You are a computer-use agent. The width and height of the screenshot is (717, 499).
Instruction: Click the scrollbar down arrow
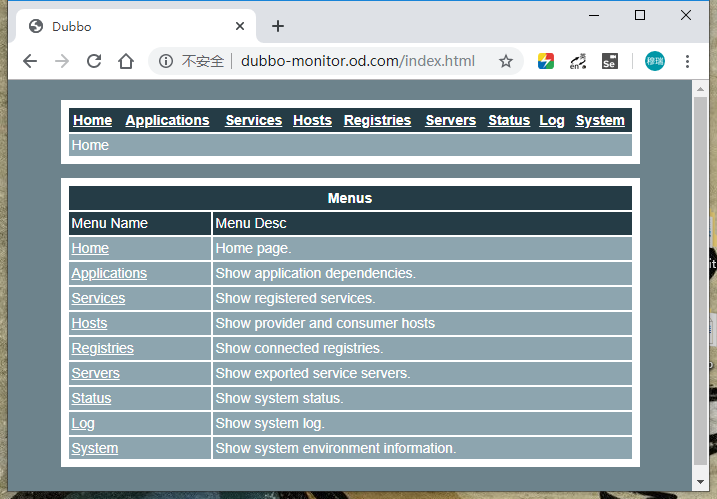[700, 482]
